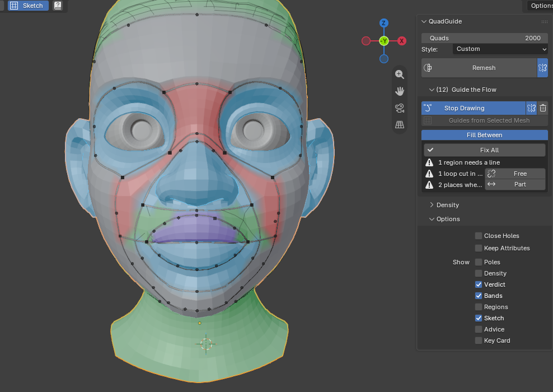The width and height of the screenshot is (553, 392).
Task: Open the Style dropdown set to Custom
Action: point(500,49)
